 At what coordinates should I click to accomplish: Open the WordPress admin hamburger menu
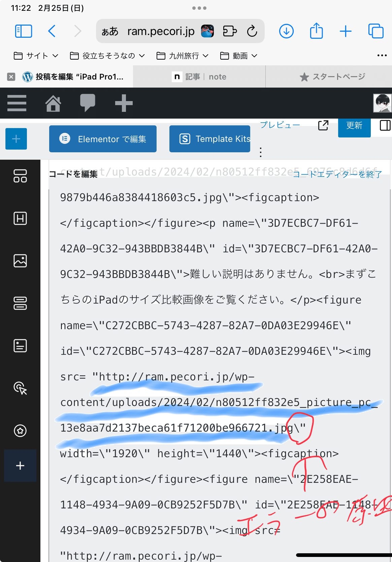click(x=17, y=103)
